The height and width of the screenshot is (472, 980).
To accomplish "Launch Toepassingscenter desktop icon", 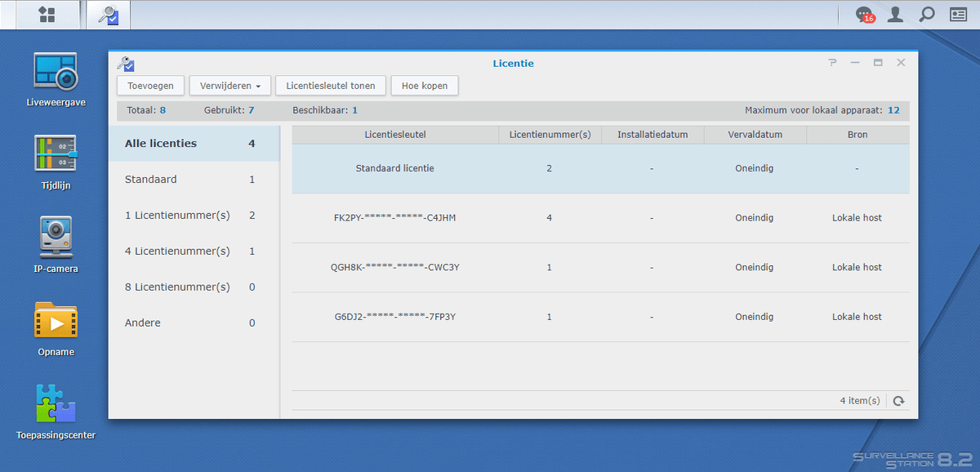I will tap(56, 412).
